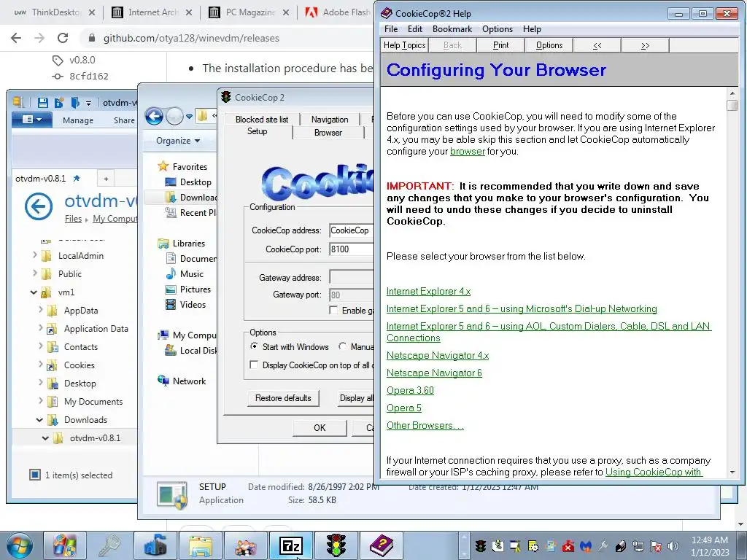The height and width of the screenshot is (560, 747).
Task: Click the reload icon in browser
Action: coord(63,38)
